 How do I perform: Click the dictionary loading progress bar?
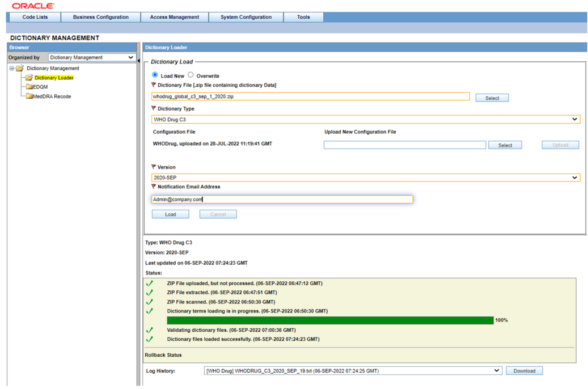(329, 320)
